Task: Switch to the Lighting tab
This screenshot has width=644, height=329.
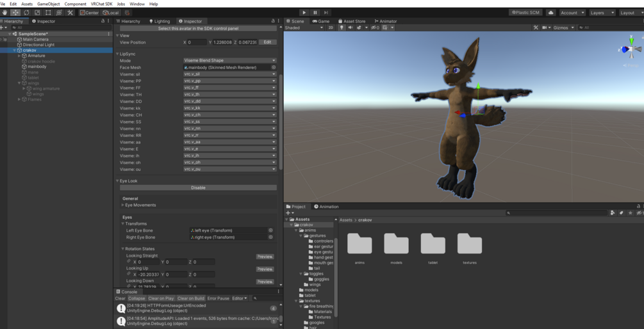Action: click(160, 21)
